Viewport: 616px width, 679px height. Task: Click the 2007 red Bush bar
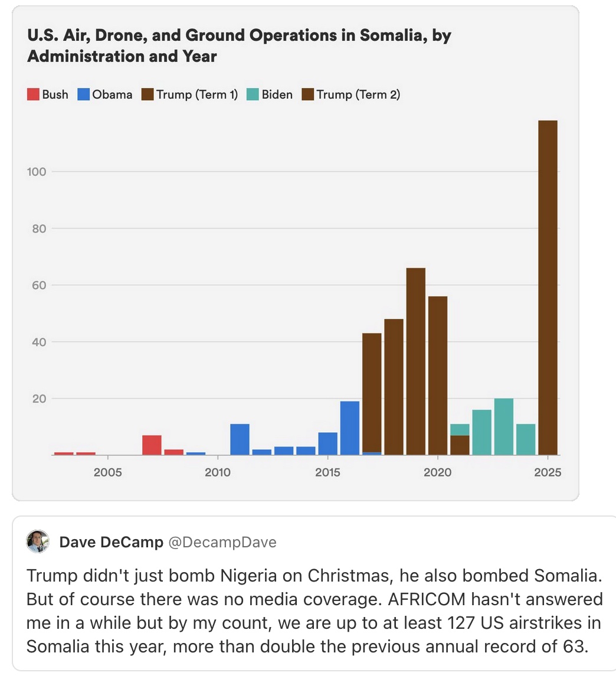[x=152, y=445]
